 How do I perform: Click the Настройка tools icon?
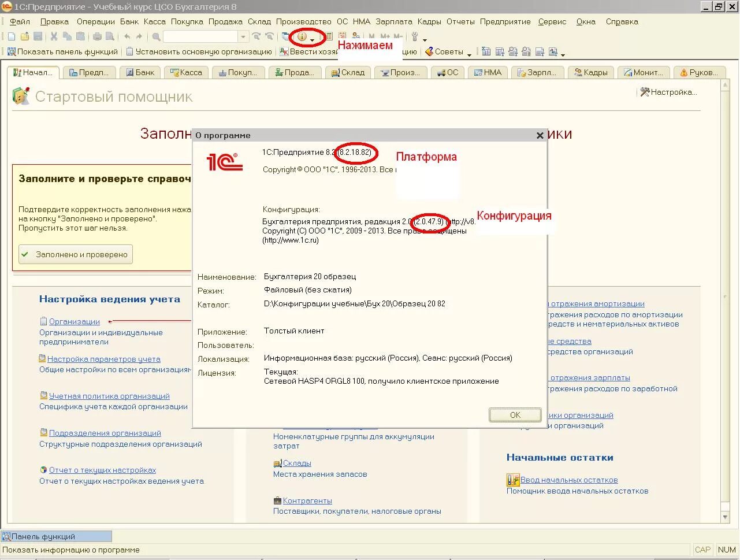pos(645,92)
